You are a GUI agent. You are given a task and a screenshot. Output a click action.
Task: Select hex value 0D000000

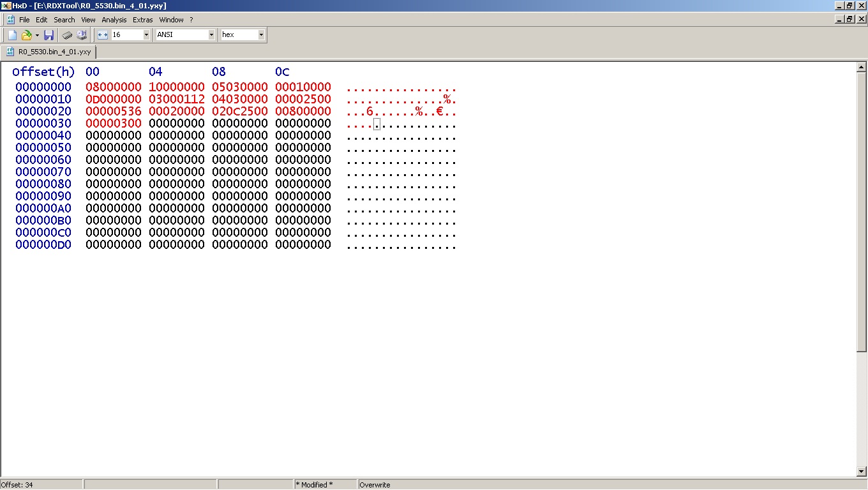coord(114,99)
